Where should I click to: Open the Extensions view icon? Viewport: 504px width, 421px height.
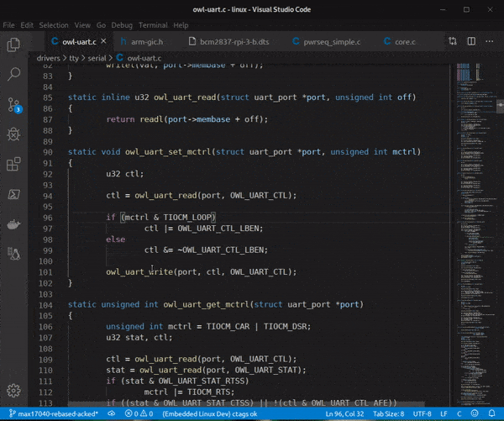tap(13, 164)
